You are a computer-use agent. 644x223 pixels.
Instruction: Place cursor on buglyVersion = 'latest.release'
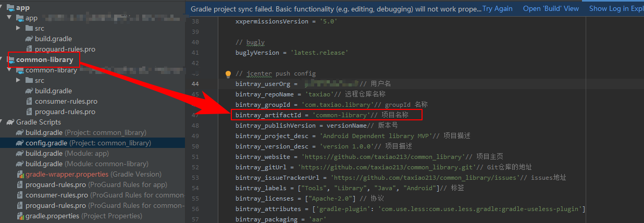291,53
